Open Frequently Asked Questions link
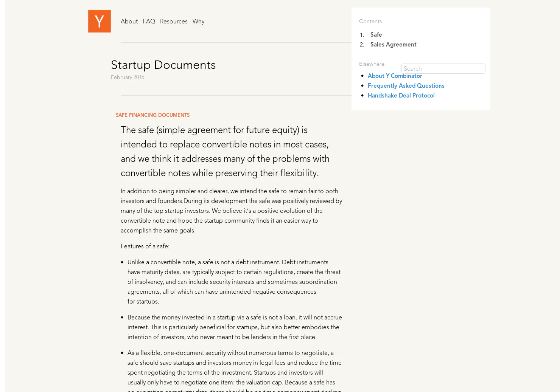 pos(406,85)
